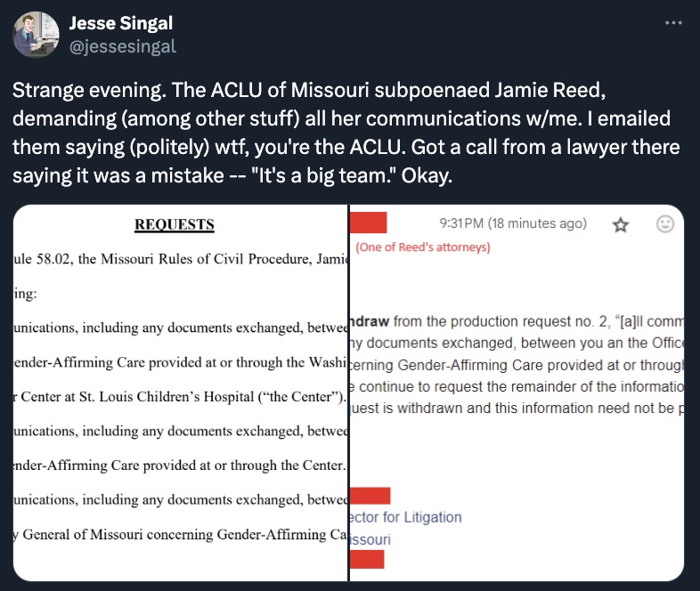Click the 'ector for Litigation' signature text
Screen dimensions: 700x591
tap(406, 517)
